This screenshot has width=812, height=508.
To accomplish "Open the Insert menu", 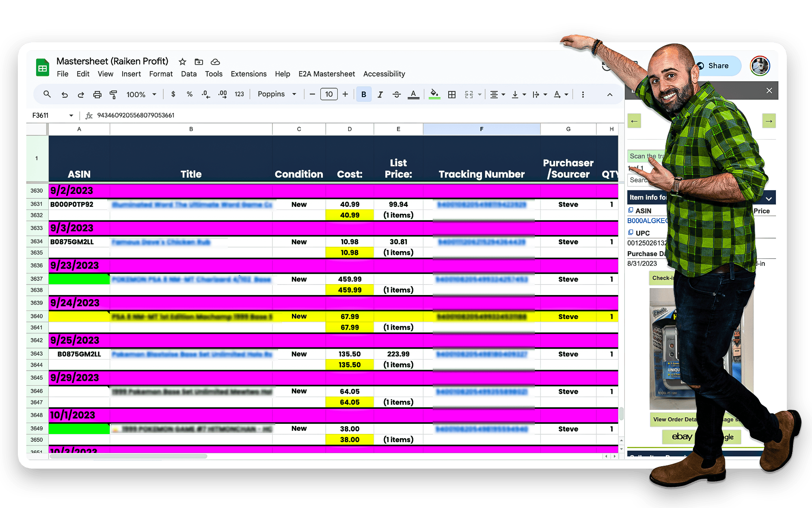I will coord(131,74).
